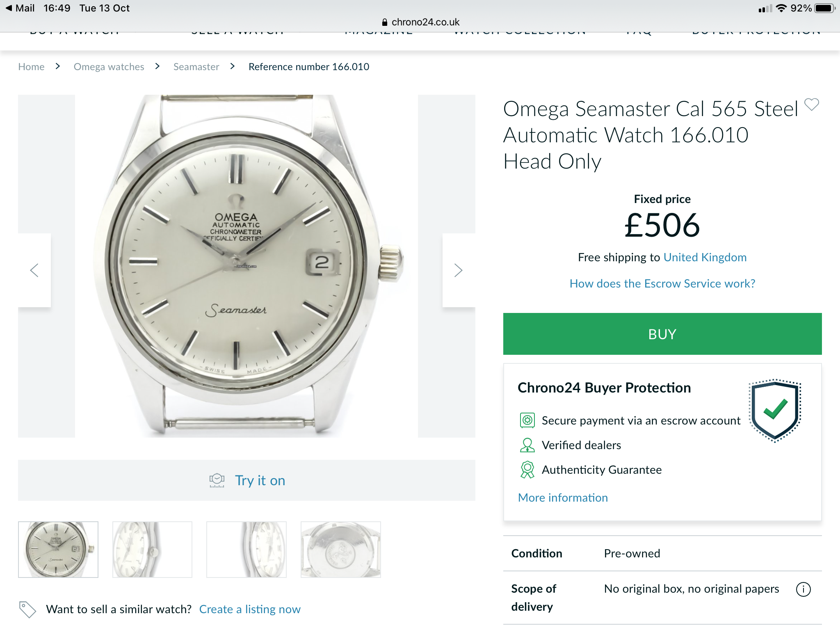Image resolution: width=840 pixels, height=630 pixels.
Task: Show previous watch photo with left arrow
Action: coord(34,270)
